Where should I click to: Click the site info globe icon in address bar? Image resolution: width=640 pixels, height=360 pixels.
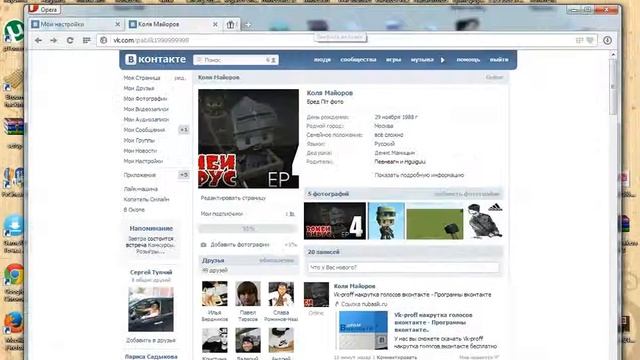(x=104, y=40)
